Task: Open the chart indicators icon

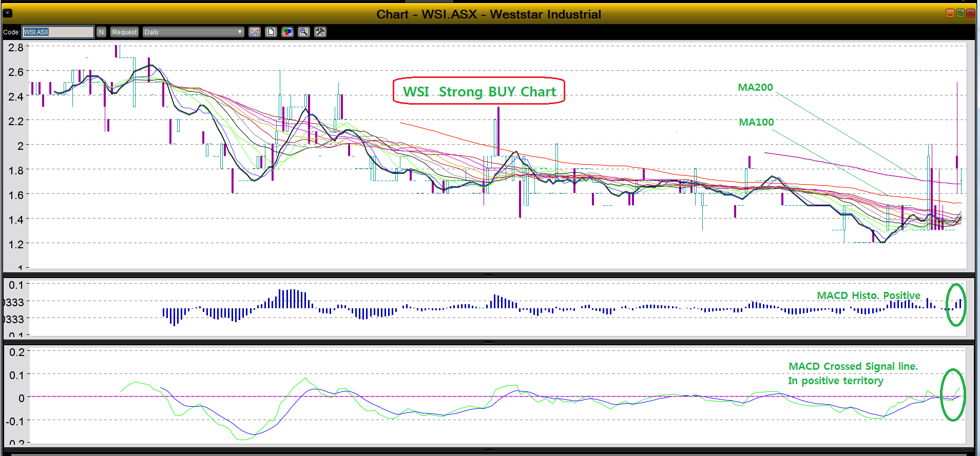Action: (255, 32)
